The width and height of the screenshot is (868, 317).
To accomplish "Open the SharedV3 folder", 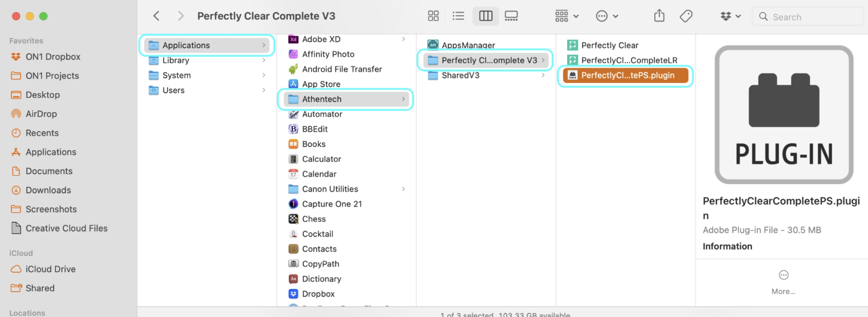I will point(460,75).
